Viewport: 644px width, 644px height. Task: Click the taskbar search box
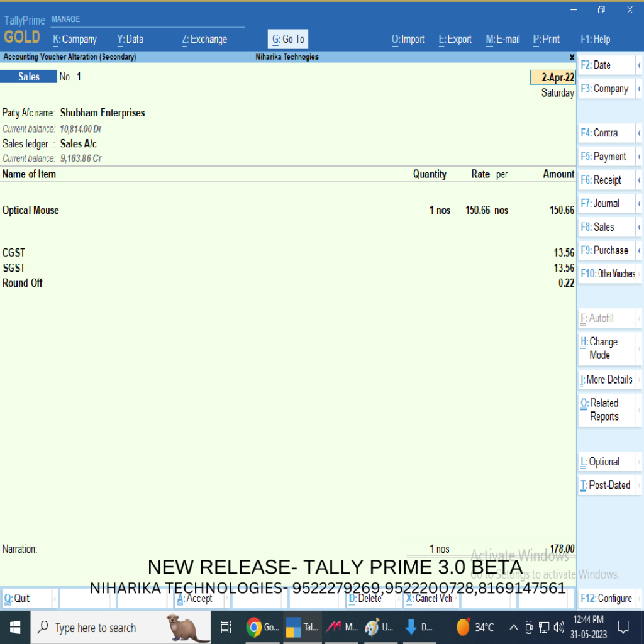click(121, 628)
